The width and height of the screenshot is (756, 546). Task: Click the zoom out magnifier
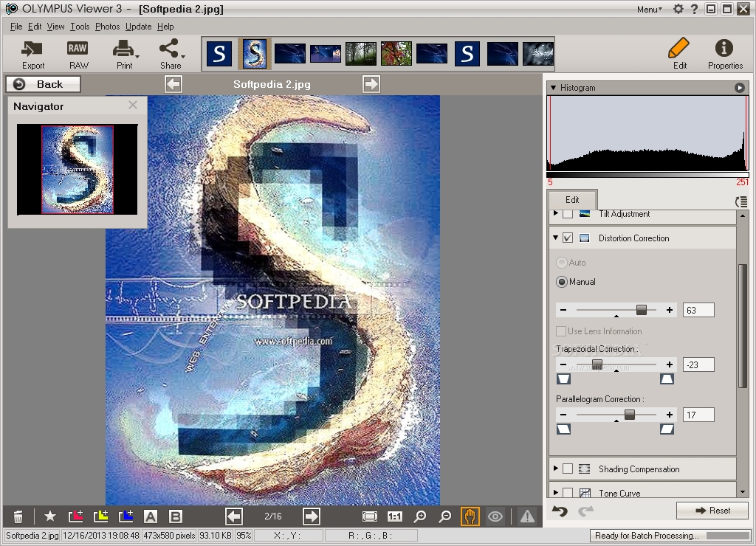pyautogui.click(x=445, y=516)
